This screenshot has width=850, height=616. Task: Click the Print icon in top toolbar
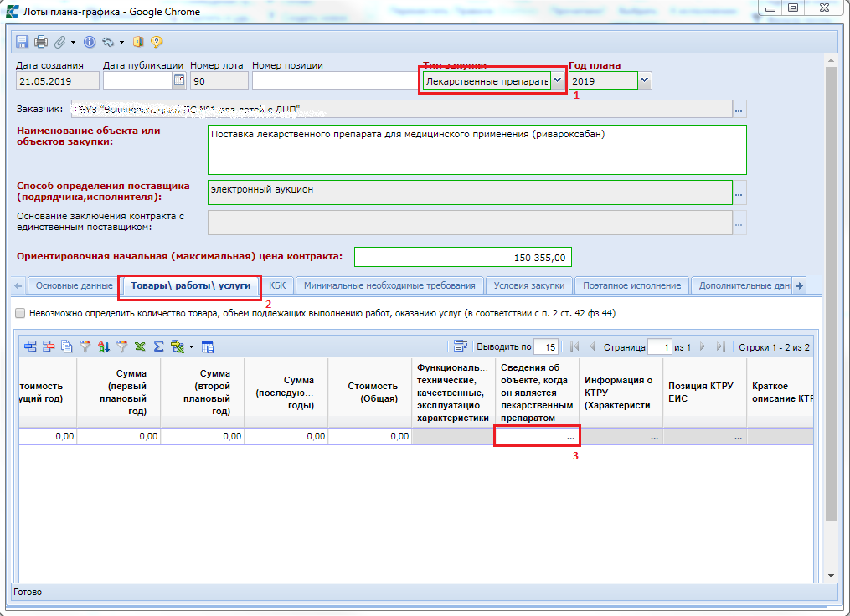40,42
